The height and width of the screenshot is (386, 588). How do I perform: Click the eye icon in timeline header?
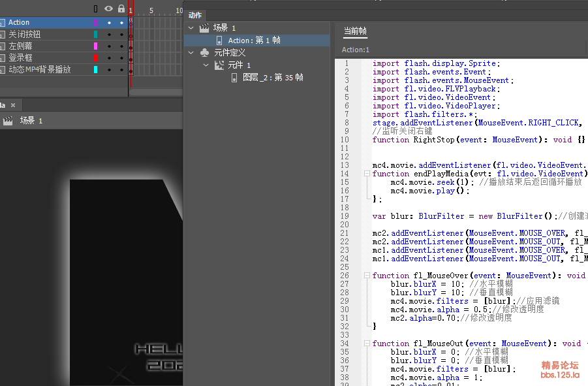click(x=109, y=9)
